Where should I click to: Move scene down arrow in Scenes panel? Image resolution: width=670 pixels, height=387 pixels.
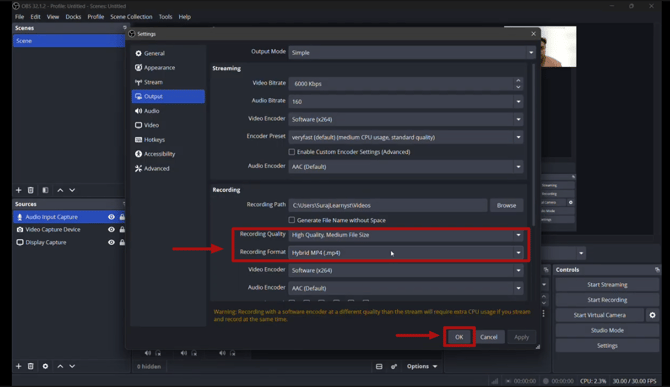(x=72, y=190)
